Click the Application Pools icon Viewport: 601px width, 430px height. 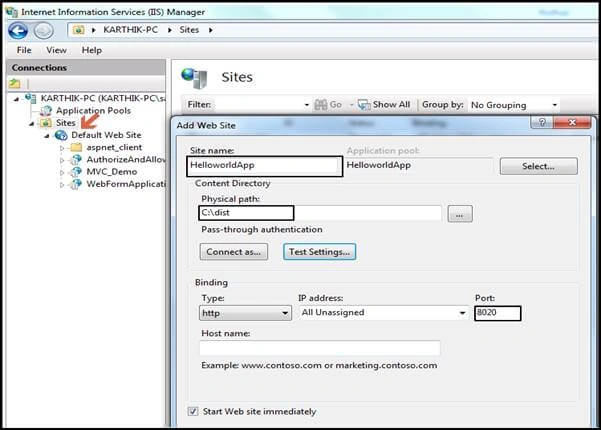[46, 111]
